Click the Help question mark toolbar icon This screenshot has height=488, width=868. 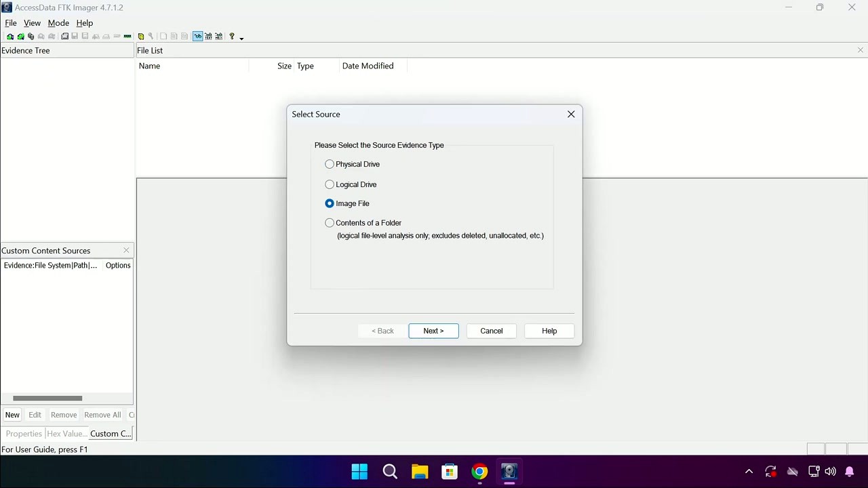click(231, 36)
